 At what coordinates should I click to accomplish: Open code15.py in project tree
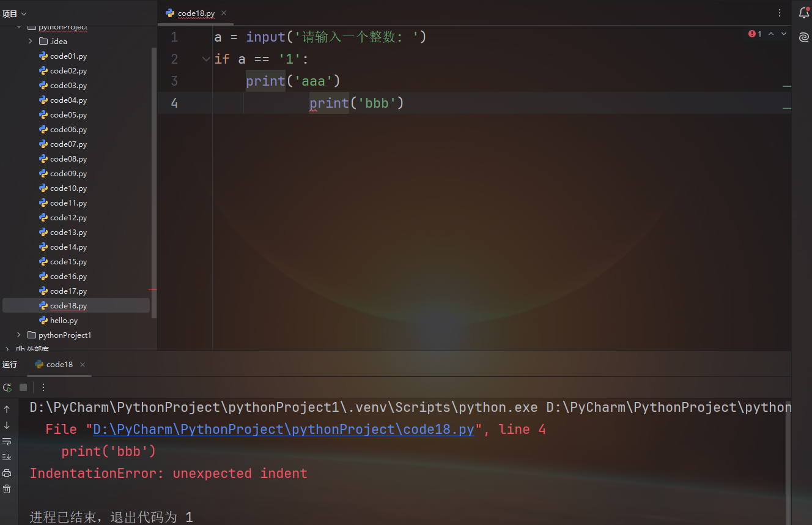[x=68, y=262]
